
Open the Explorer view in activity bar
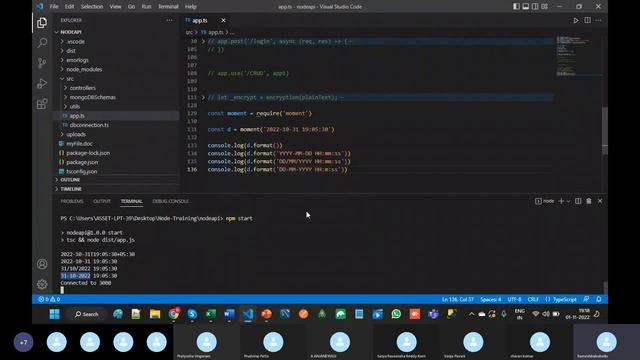42,23
